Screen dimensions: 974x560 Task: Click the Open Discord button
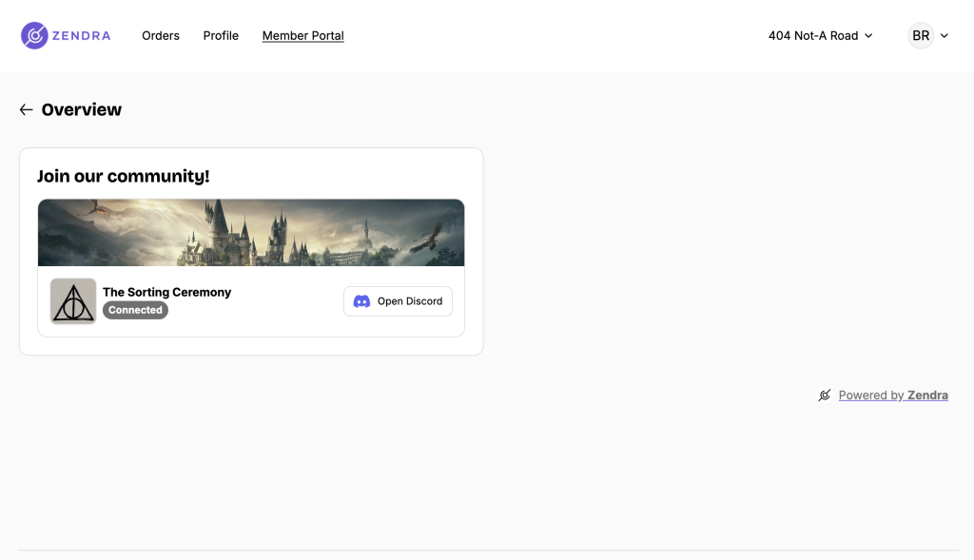398,301
